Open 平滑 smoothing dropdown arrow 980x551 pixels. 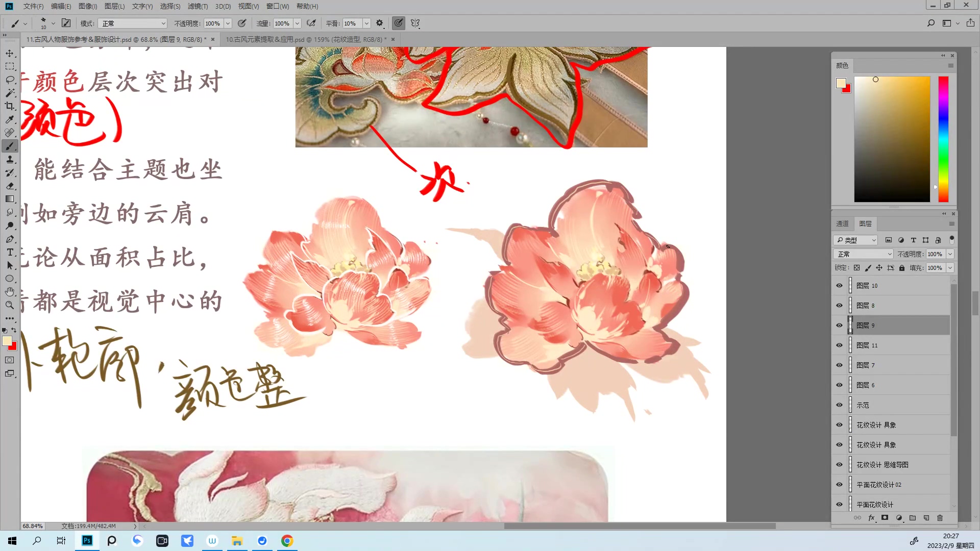pos(366,23)
